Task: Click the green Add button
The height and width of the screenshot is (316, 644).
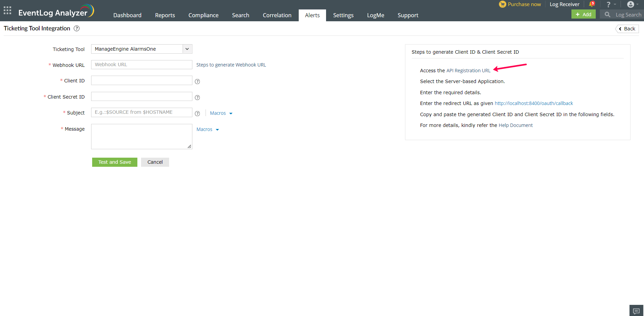Action: [x=584, y=14]
